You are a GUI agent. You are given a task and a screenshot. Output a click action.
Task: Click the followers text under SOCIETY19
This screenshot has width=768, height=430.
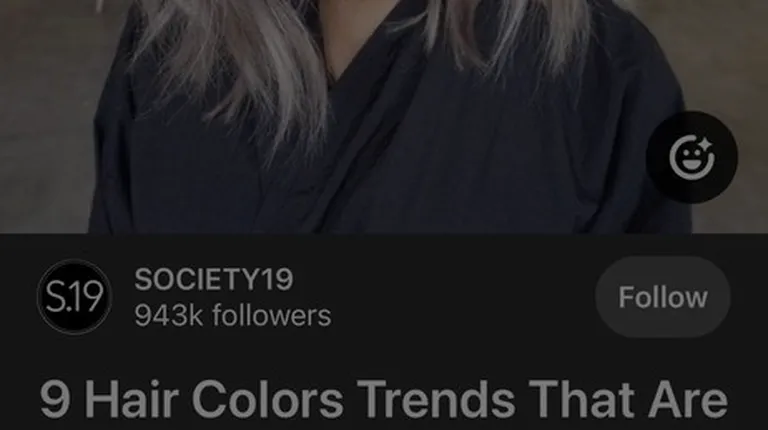tap(272, 315)
